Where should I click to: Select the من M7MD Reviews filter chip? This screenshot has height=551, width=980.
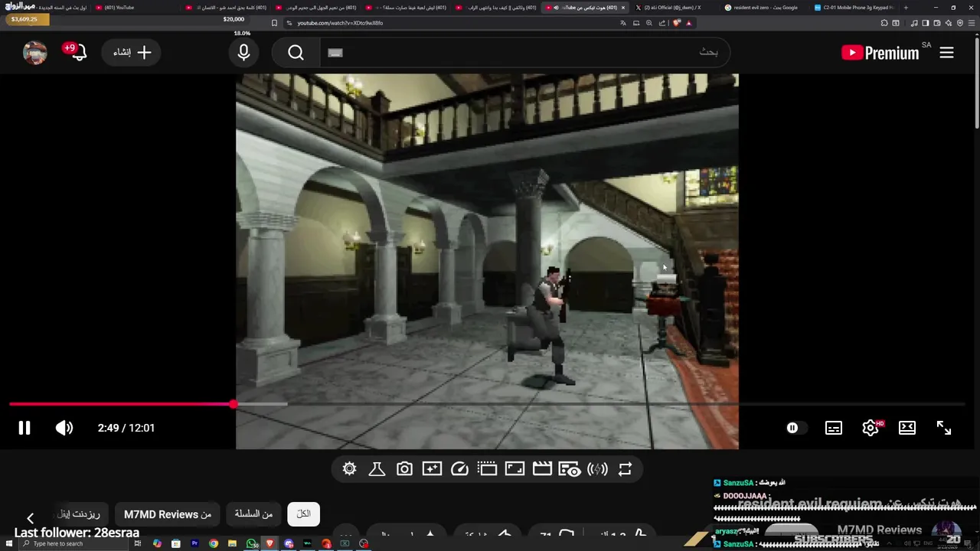(168, 514)
